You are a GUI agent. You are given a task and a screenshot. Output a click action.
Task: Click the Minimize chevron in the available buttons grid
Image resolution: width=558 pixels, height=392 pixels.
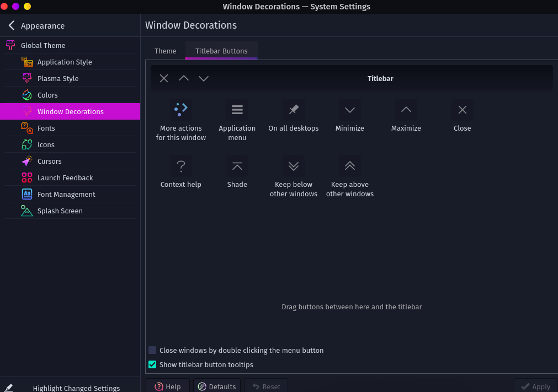(350, 109)
